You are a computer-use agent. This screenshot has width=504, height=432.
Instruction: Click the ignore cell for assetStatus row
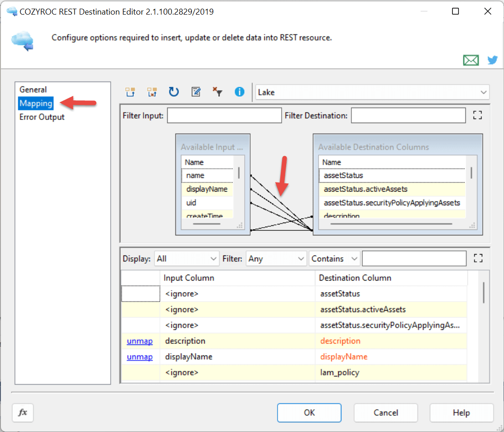[237, 294]
